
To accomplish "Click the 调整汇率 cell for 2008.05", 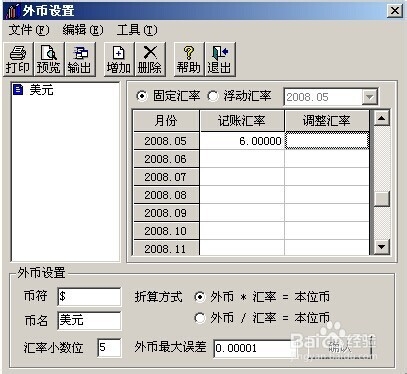I will tap(327, 141).
